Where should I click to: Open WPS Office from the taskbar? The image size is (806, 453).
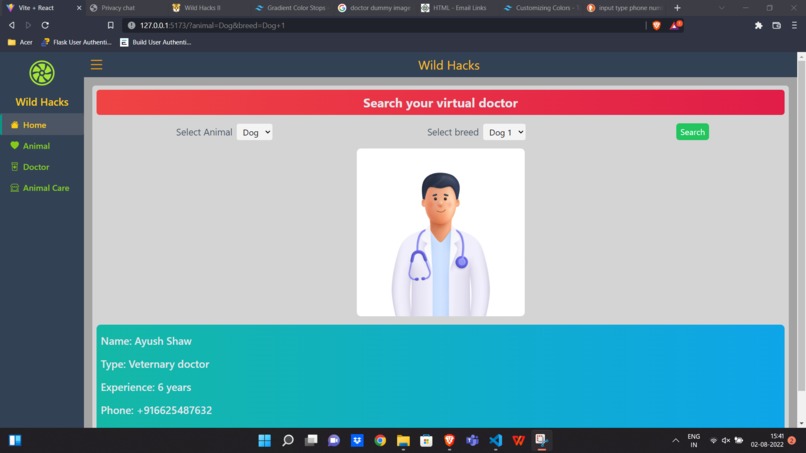coord(519,440)
